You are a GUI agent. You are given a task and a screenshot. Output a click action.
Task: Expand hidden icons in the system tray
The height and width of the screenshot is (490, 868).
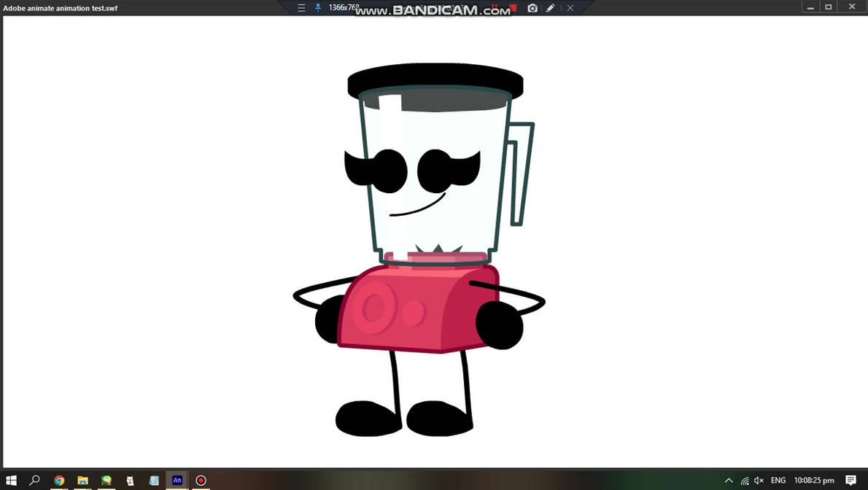[x=729, y=480]
